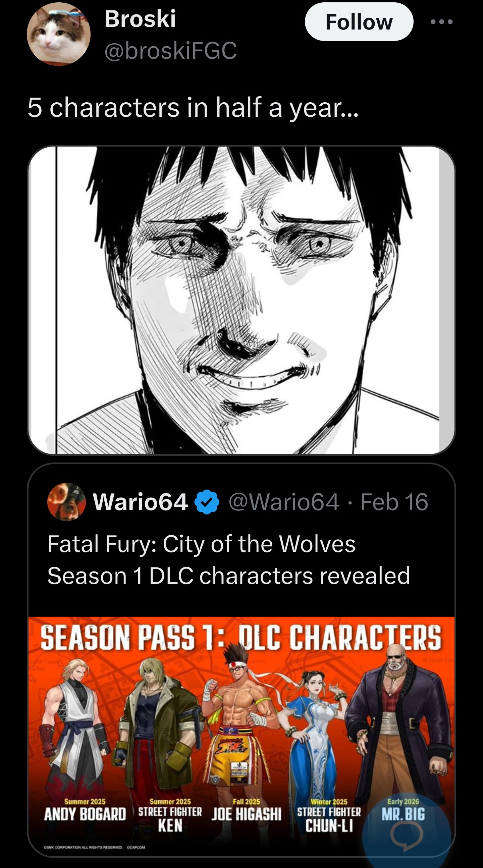
Task: Open the quoted Fatal Fury tweet text
Action: tap(228, 560)
